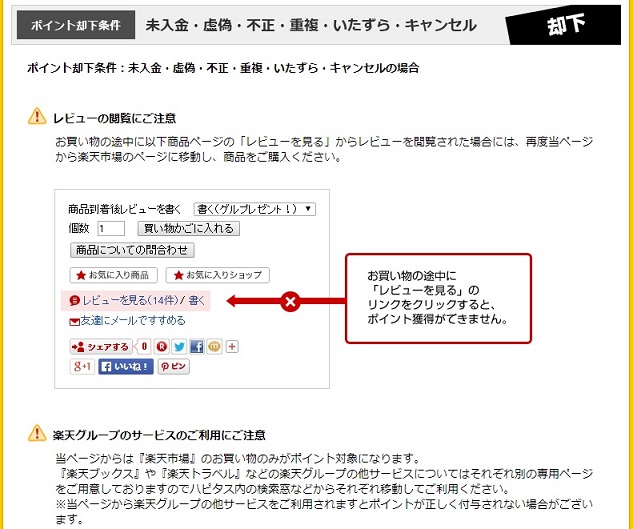
Task: Open the 書く(グルプレゼント!) dropdown
Action: [x=255, y=209]
